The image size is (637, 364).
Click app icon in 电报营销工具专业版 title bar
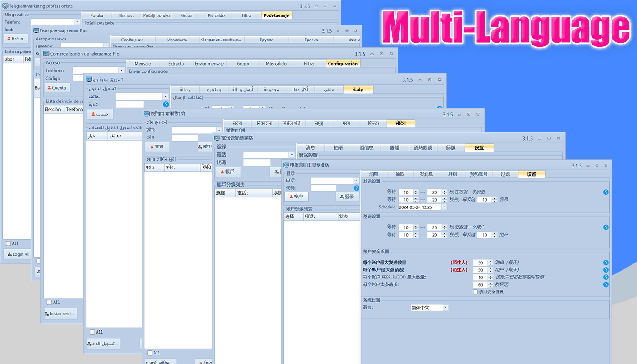[x=286, y=165]
